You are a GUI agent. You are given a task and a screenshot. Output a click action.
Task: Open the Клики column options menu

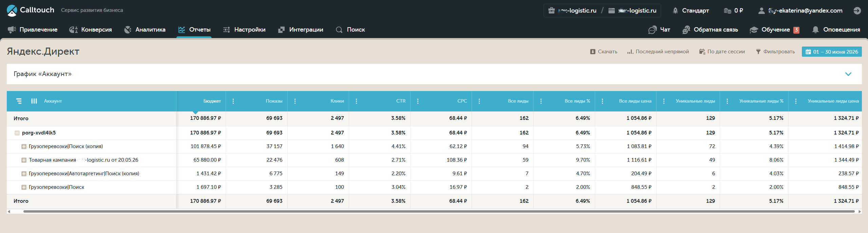point(295,101)
